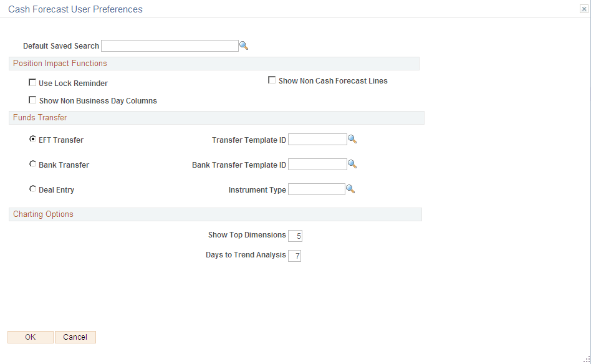This screenshot has height=364, width=591.
Task: Click inside the Default Saved Search field
Action: tap(170, 45)
